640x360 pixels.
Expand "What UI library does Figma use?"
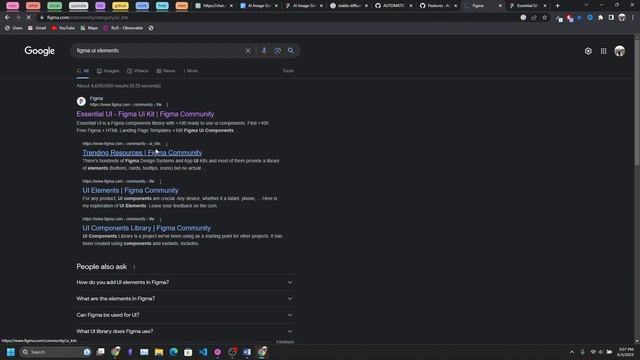pyautogui.click(x=184, y=331)
